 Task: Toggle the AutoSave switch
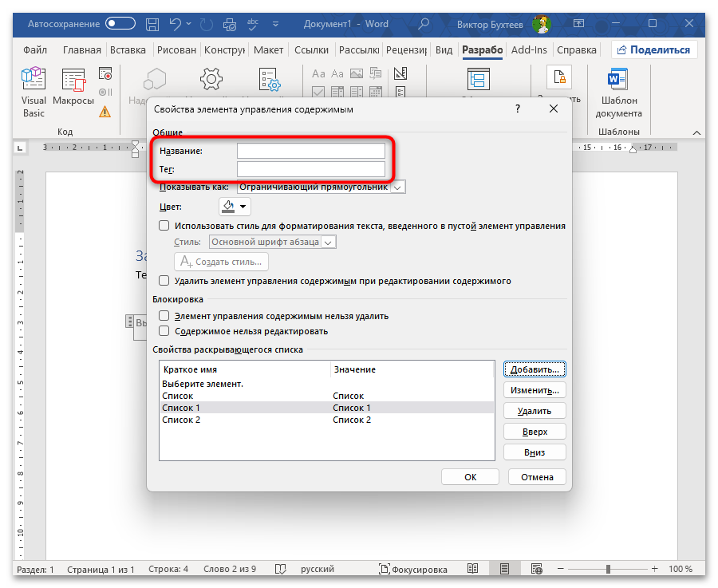120,24
